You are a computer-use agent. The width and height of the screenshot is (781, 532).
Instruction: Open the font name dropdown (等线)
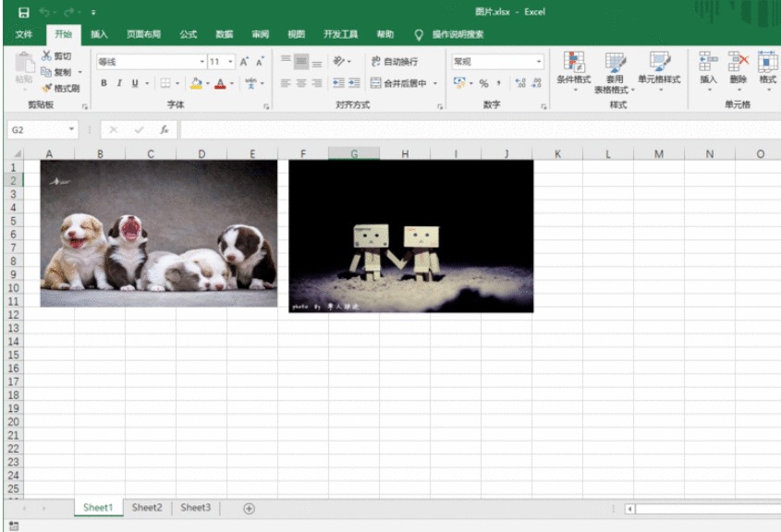[202, 62]
